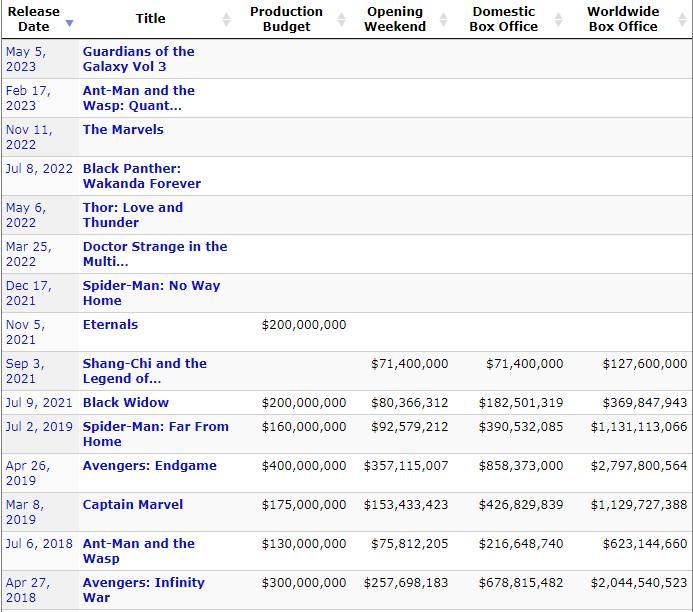Open Black Panther: Wakanda Forever link
Image resolution: width=693 pixels, height=612 pixels.
point(141,176)
